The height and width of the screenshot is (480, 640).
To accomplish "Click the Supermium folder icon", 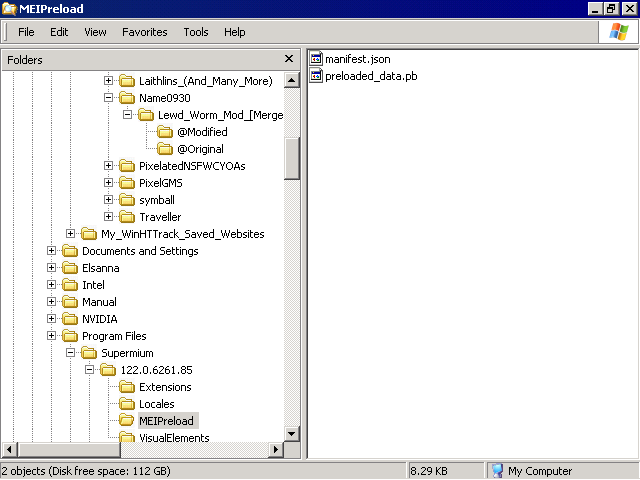I will [x=89, y=353].
